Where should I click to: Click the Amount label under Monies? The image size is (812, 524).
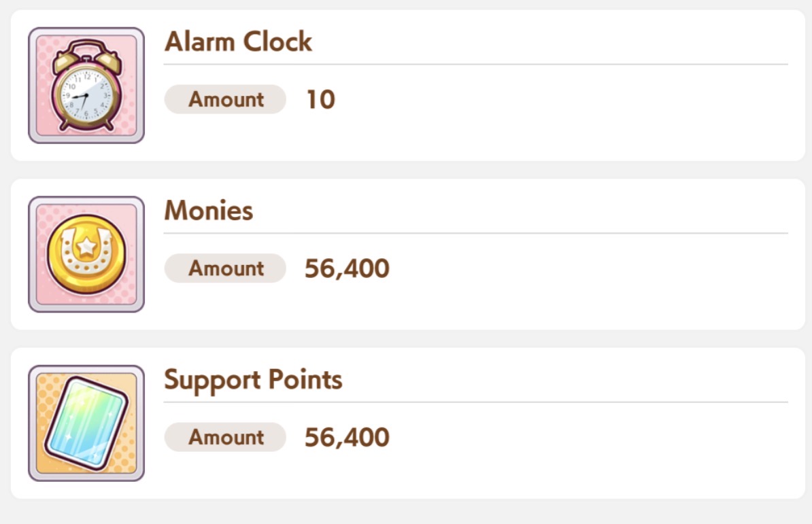[x=225, y=268]
